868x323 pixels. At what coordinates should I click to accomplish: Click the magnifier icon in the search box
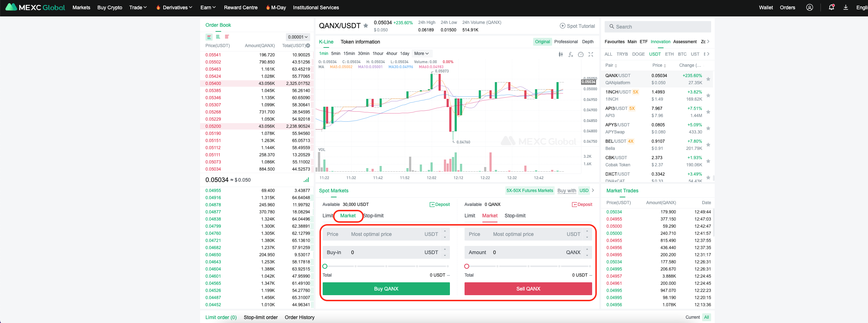(x=612, y=27)
